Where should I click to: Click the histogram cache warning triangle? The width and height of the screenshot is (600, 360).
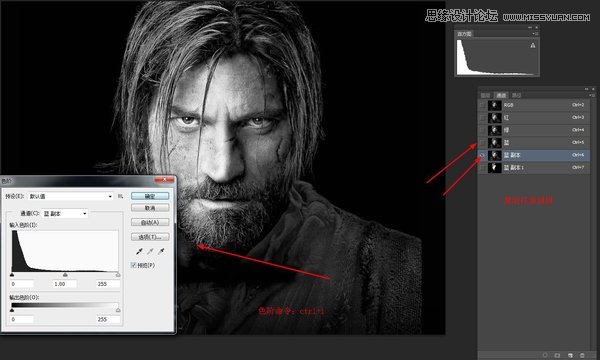(x=533, y=46)
